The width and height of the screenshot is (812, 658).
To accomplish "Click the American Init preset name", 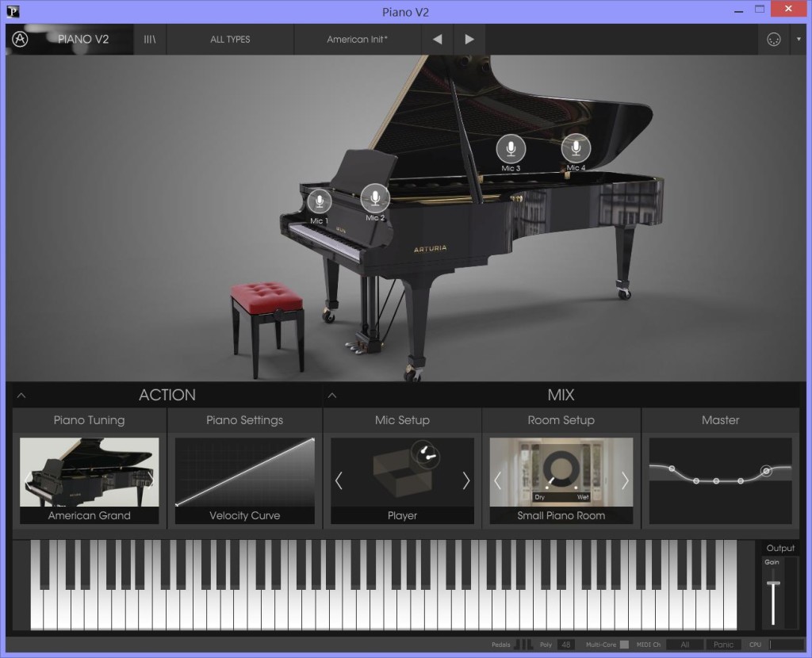I will 357,39.
